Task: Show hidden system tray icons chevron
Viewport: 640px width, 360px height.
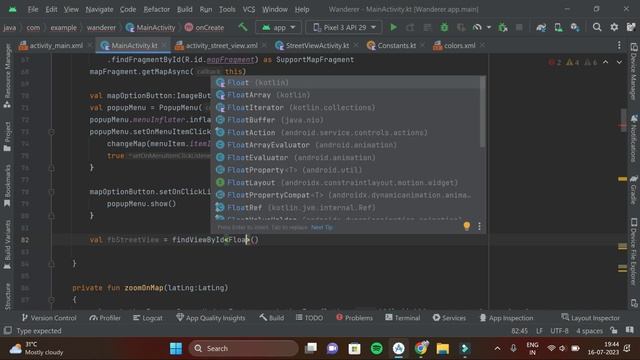Action: [x=497, y=348]
